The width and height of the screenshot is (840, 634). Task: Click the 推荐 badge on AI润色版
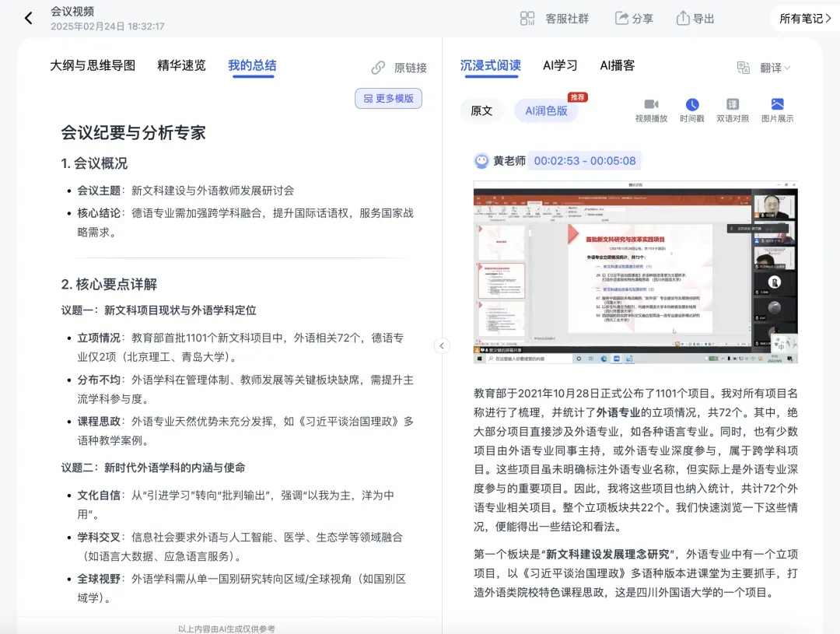coord(577,97)
